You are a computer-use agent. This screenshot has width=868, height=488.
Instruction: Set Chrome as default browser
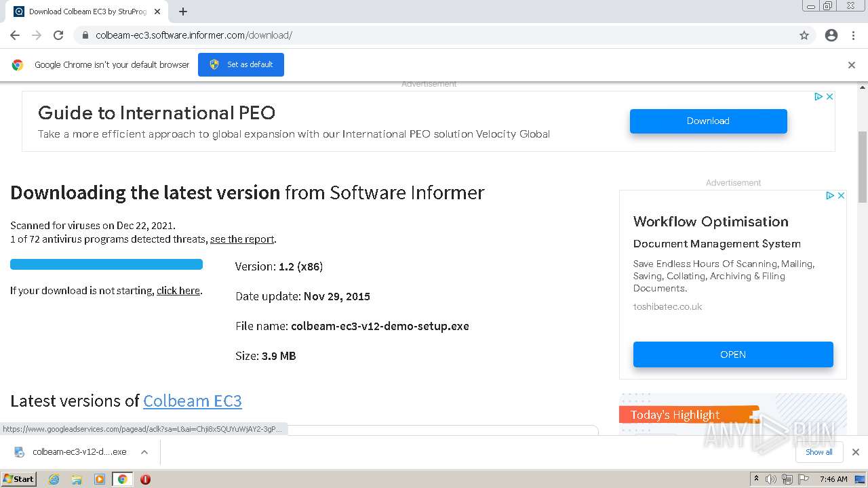[x=241, y=64]
